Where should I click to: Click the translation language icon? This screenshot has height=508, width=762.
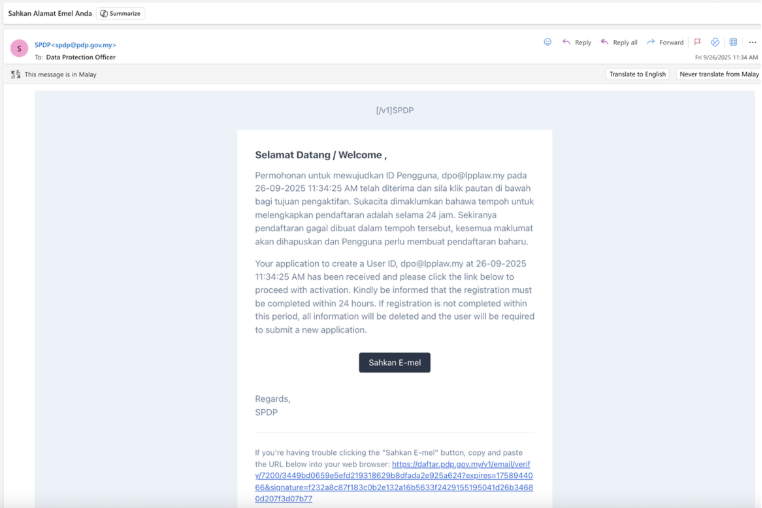tap(16, 74)
